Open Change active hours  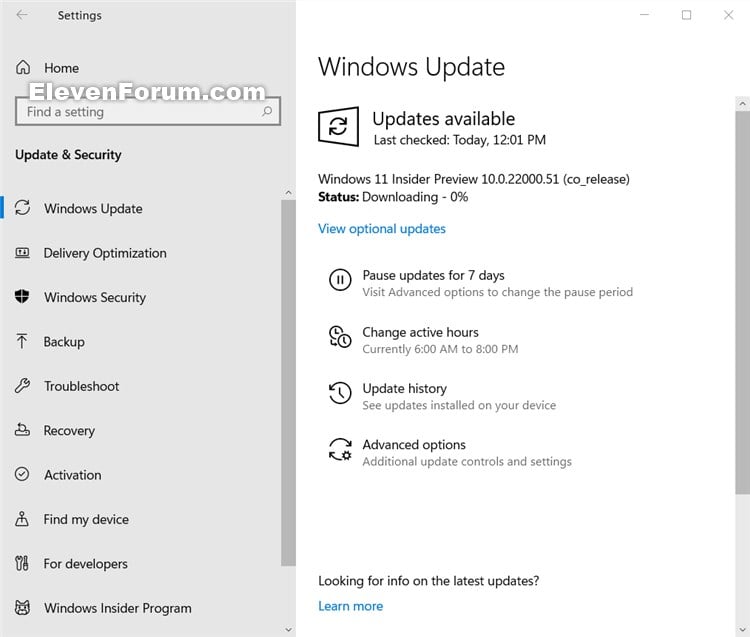point(420,332)
